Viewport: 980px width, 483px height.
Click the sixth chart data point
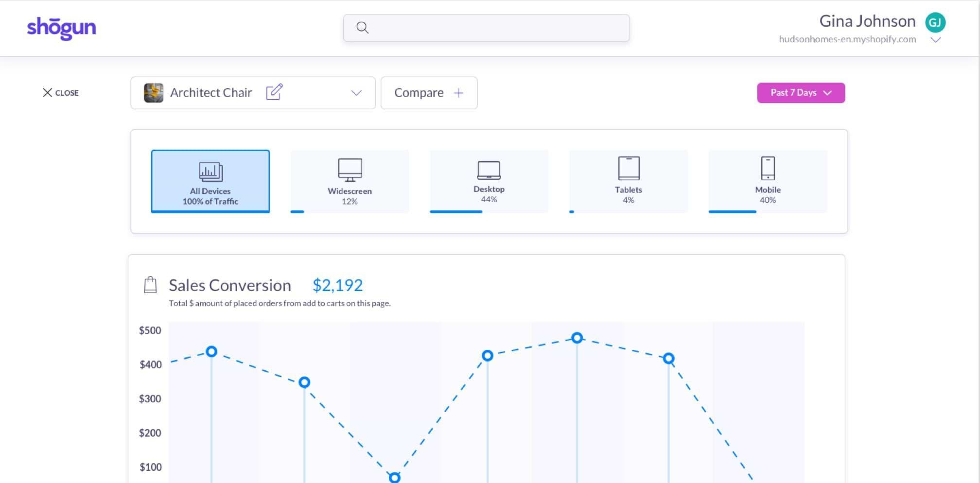coord(669,359)
